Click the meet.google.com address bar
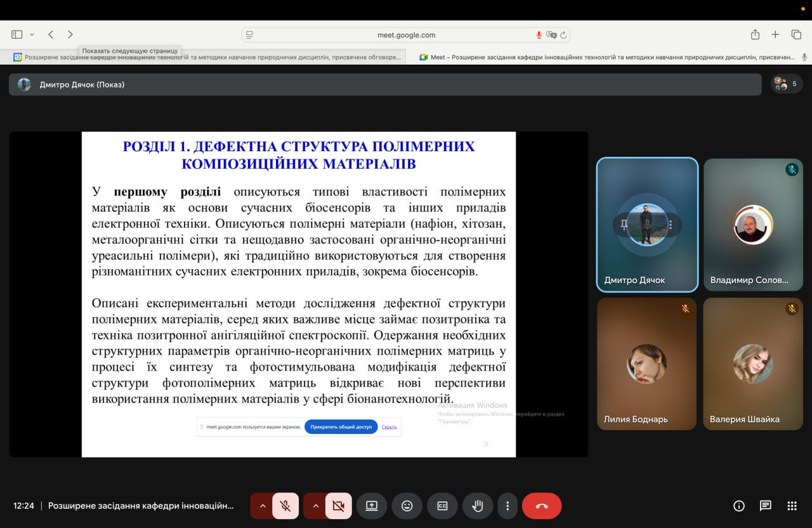This screenshot has height=528, width=812. click(x=406, y=35)
